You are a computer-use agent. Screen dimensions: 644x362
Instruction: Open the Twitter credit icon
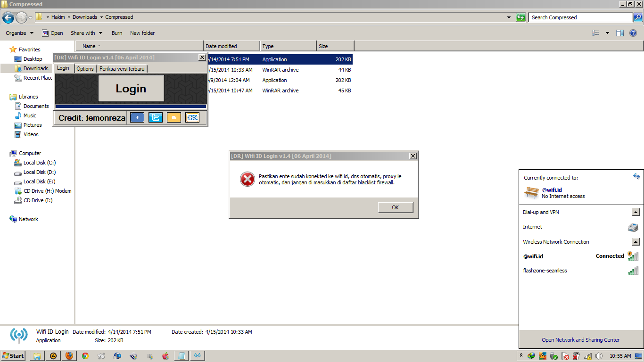coord(156,117)
